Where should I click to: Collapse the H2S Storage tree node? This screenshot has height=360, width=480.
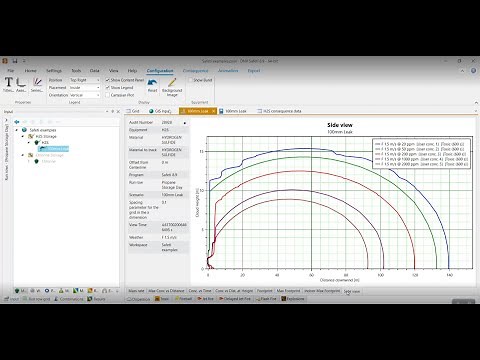(23, 136)
